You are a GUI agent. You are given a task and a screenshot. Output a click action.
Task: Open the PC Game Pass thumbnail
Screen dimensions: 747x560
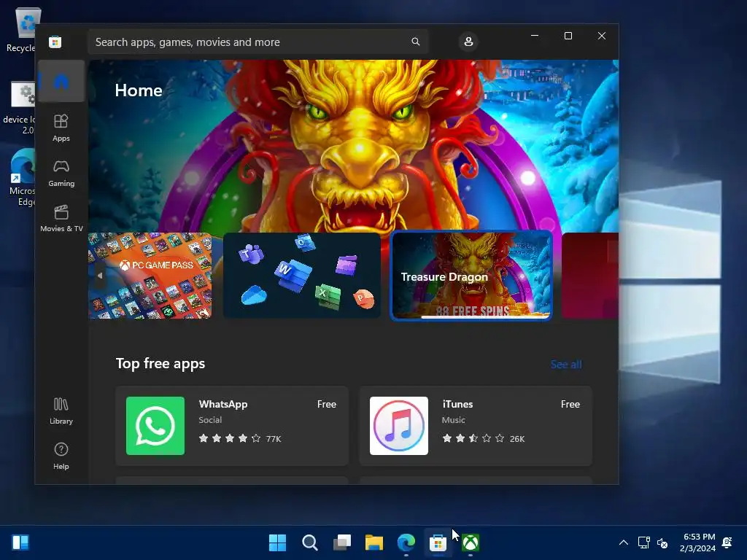coord(150,276)
